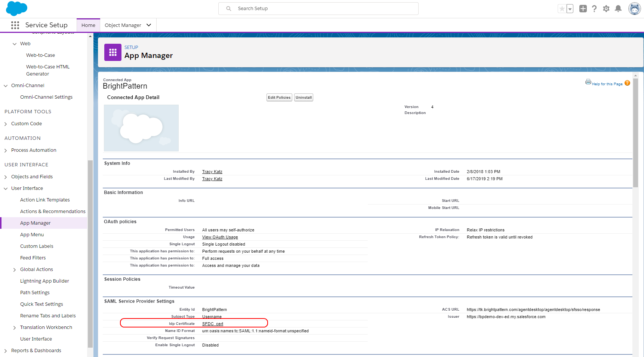
Task: Click the SETUP breadcrumb label
Action: point(131,47)
